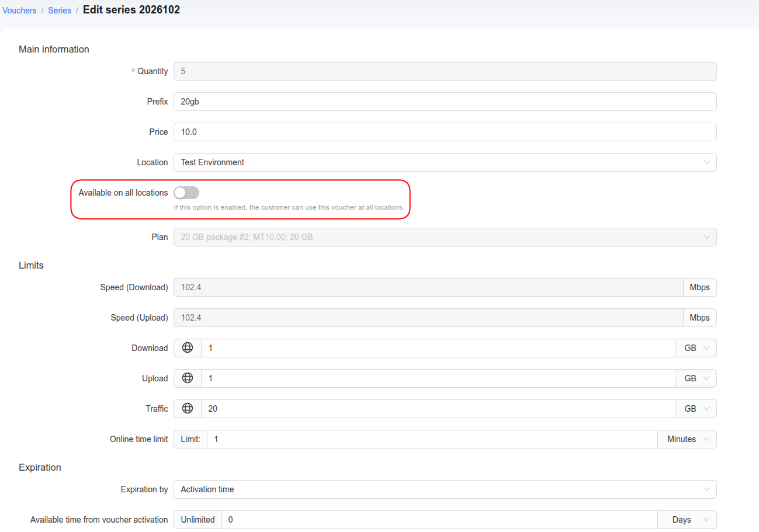Click the Unlimited addon label

pos(197,520)
